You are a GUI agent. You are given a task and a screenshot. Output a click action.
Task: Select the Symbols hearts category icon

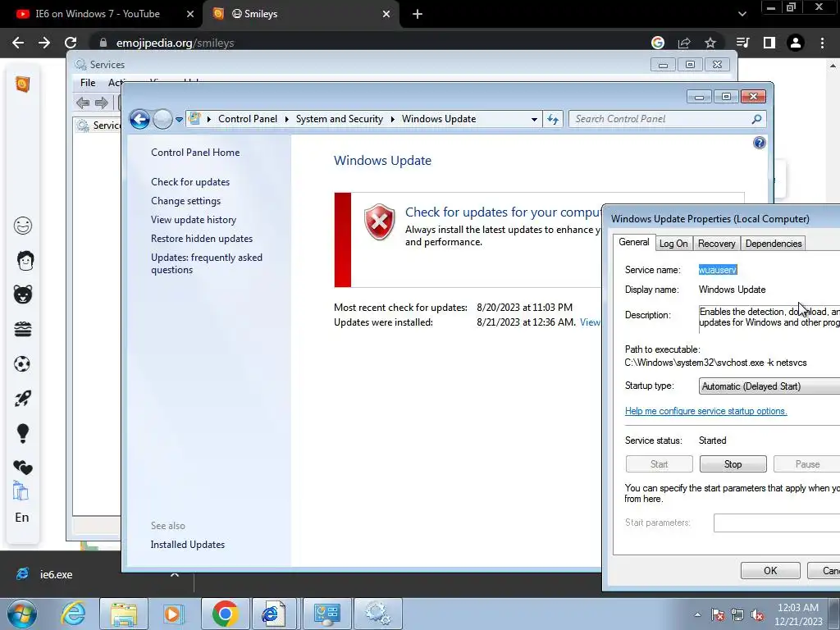click(x=22, y=468)
